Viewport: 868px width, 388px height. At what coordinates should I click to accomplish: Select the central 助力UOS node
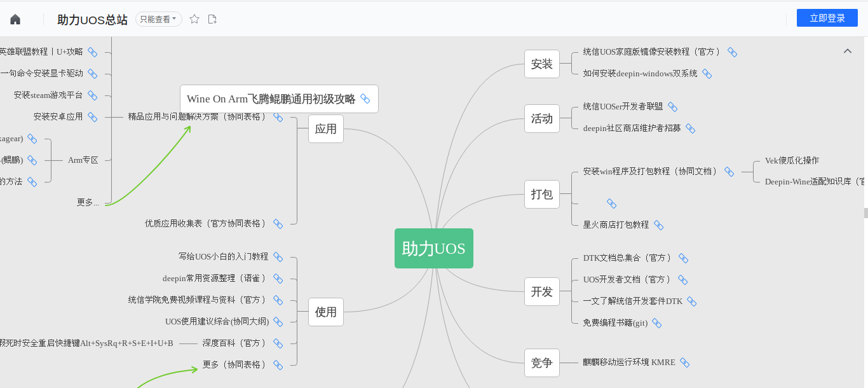click(x=434, y=249)
